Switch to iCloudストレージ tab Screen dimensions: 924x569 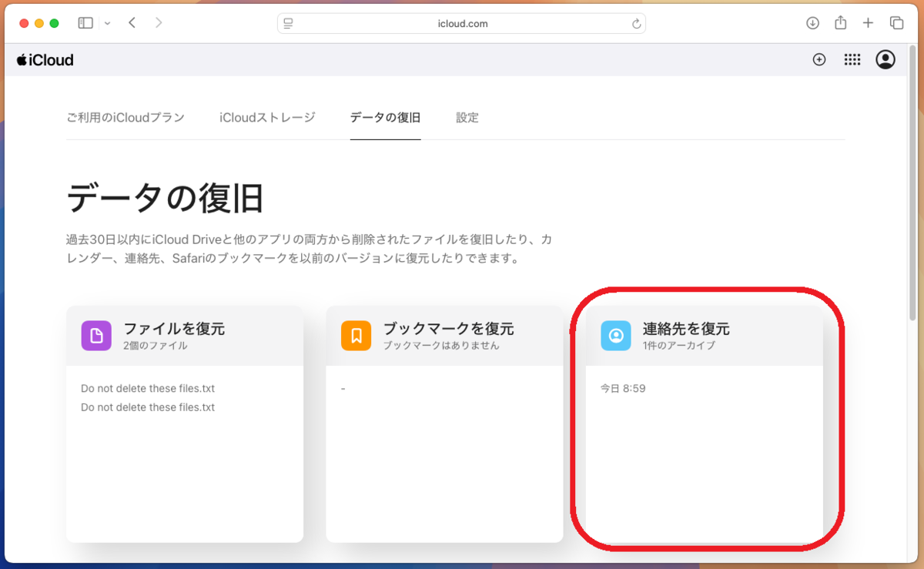click(x=267, y=118)
